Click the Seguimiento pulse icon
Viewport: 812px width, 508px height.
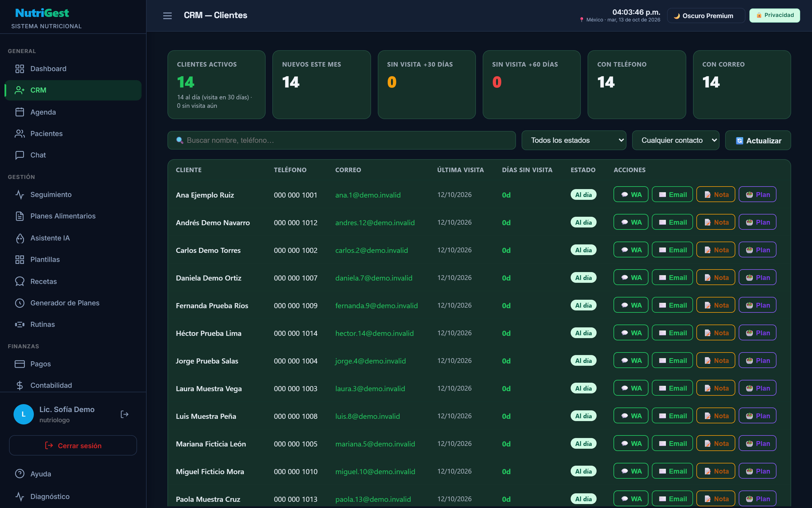tap(20, 194)
